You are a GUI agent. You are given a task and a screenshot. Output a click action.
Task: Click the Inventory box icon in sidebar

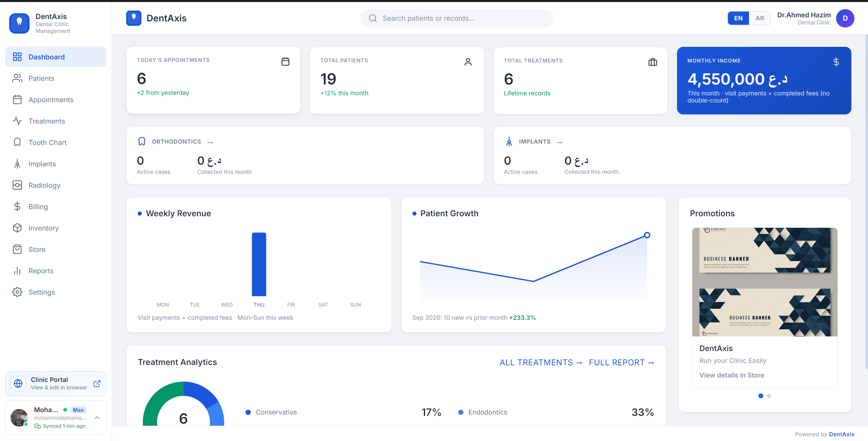tap(17, 228)
